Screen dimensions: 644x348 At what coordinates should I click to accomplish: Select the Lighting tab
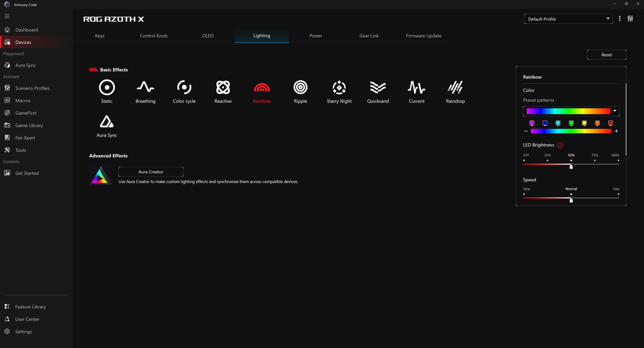pos(262,36)
